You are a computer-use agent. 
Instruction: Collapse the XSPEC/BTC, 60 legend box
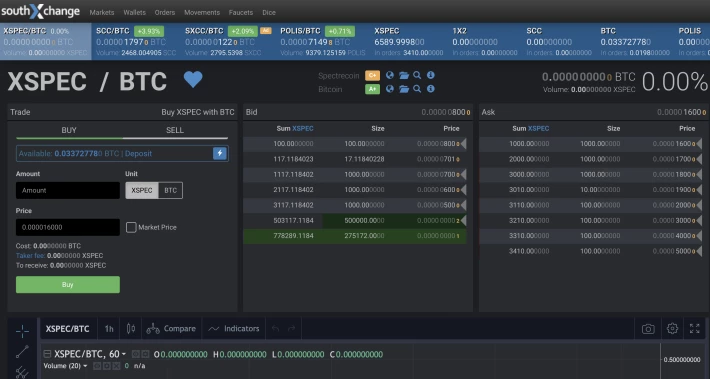pos(47,354)
